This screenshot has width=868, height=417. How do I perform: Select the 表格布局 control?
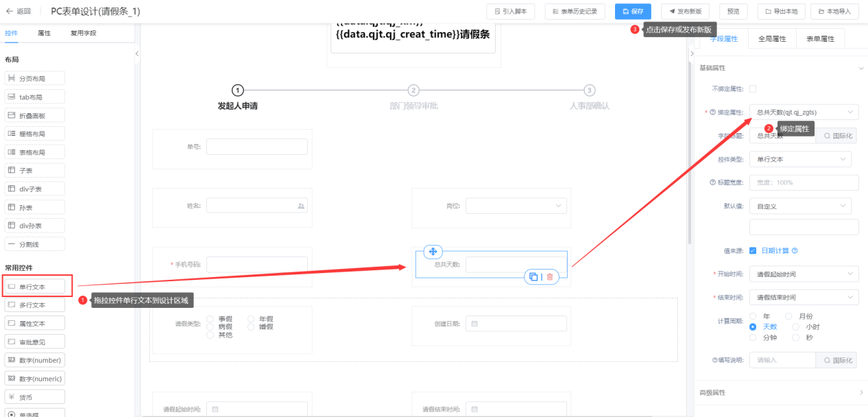35,152
